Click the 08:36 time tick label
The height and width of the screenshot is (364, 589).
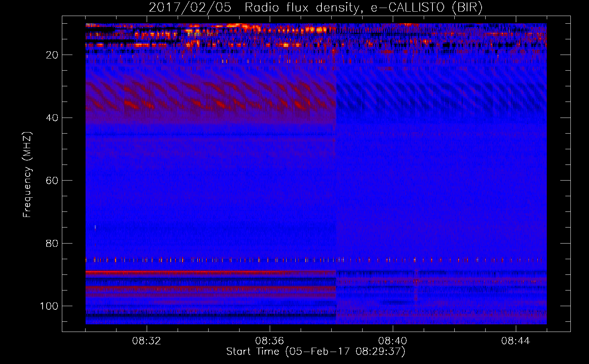click(x=270, y=341)
